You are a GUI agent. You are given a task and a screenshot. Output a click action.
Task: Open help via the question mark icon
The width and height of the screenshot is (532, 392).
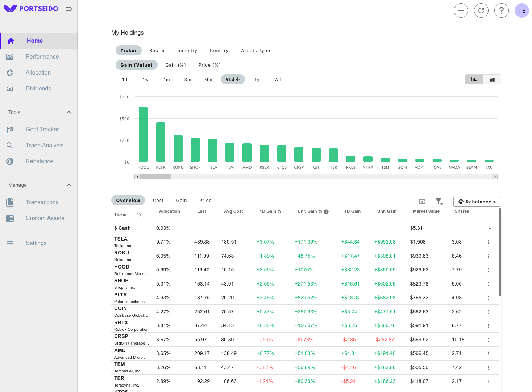click(x=501, y=10)
